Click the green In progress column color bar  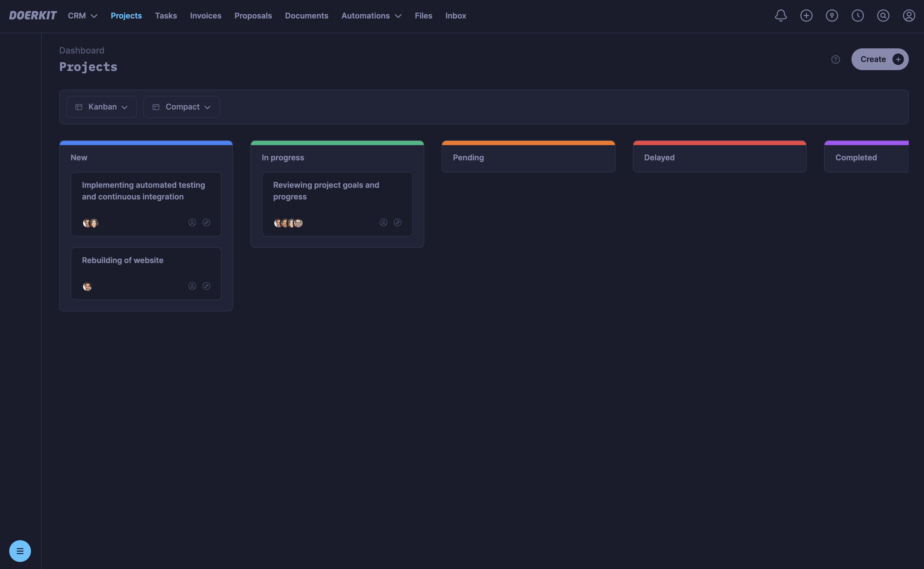[x=337, y=143]
